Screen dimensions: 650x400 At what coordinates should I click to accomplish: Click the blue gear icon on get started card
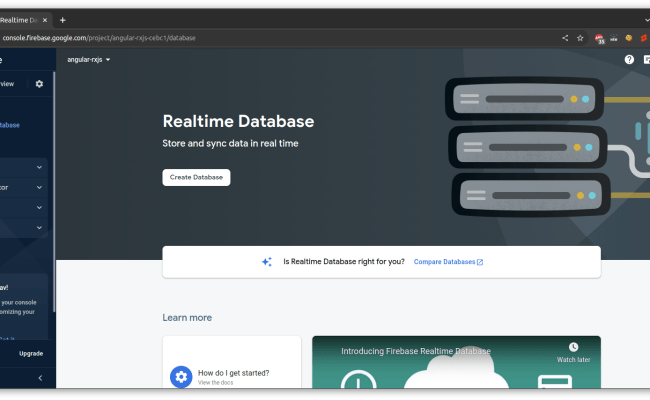point(181,377)
